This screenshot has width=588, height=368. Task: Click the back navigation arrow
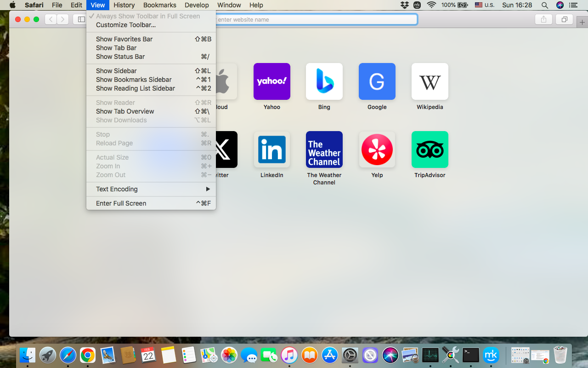pos(51,19)
